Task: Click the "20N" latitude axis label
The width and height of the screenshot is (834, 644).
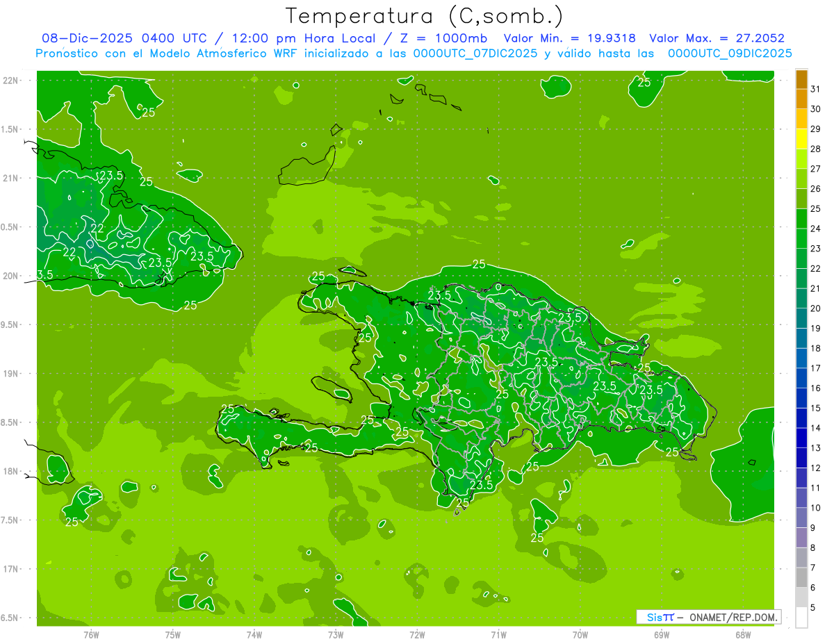Action: click(x=10, y=276)
